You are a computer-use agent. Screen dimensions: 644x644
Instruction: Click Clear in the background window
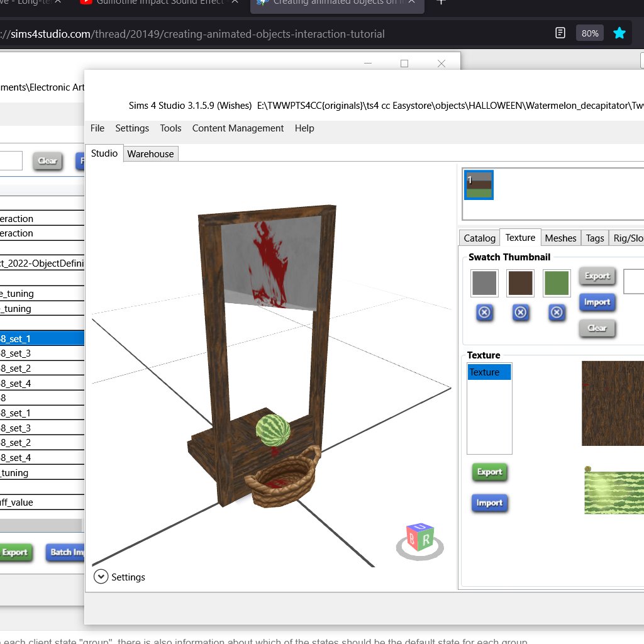pyautogui.click(x=48, y=161)
